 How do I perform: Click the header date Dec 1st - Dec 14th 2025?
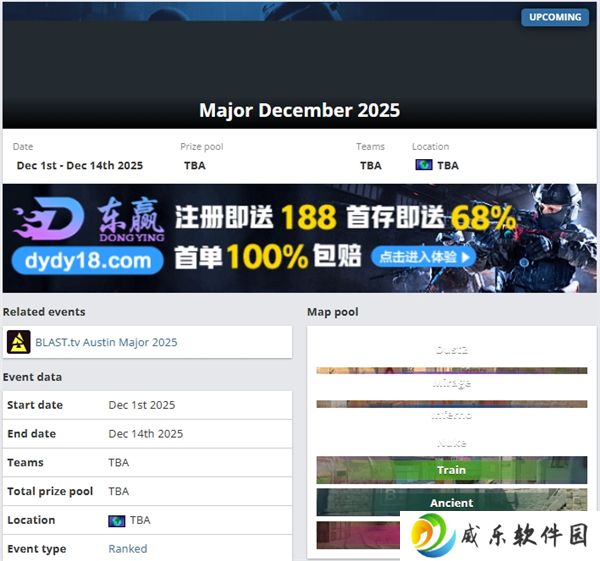point(80,165)
